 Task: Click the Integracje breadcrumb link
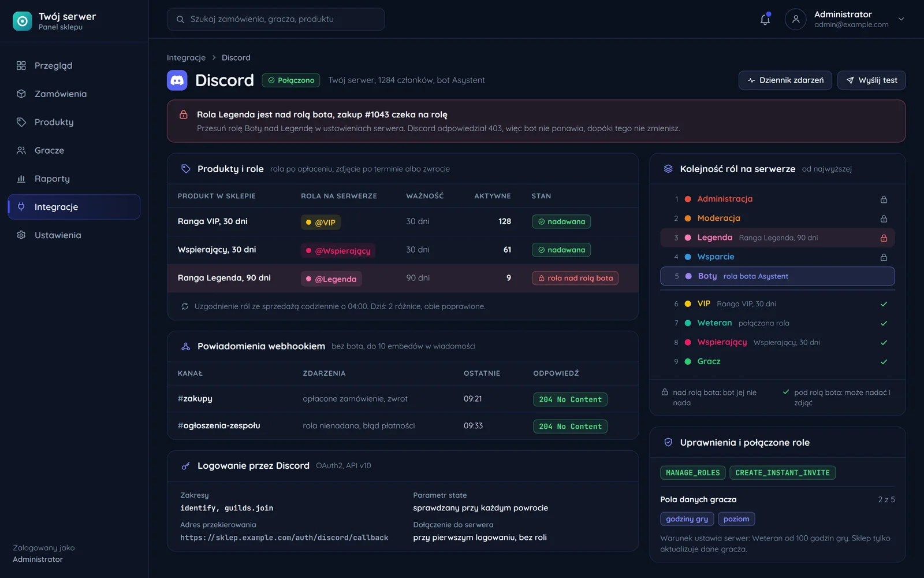pos(186,58)
